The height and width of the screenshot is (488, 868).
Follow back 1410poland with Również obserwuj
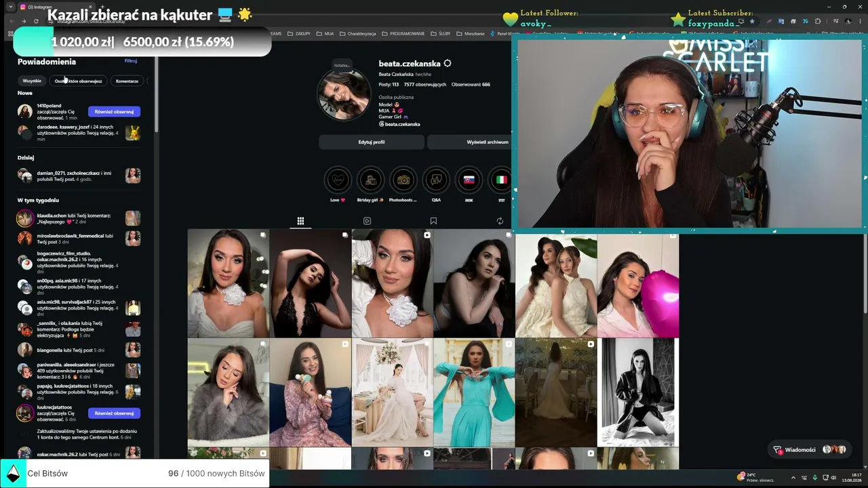114,112
